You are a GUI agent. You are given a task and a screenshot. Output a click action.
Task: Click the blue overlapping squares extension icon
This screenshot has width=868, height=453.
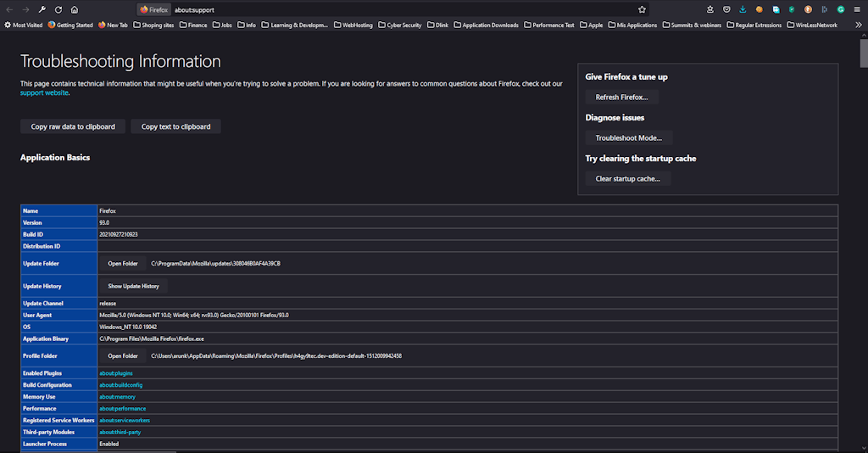776,9
